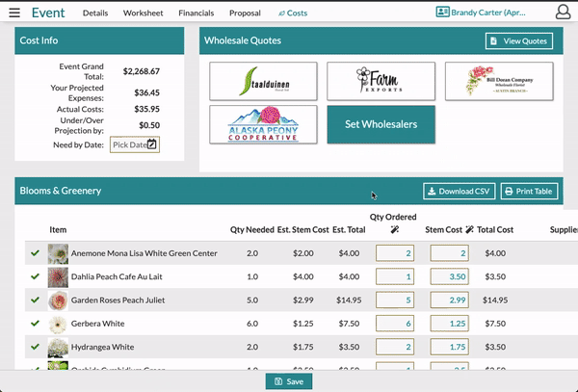Select the Alaska Peony Cooperative logo

pyautogui.click(x=263, y=124)
